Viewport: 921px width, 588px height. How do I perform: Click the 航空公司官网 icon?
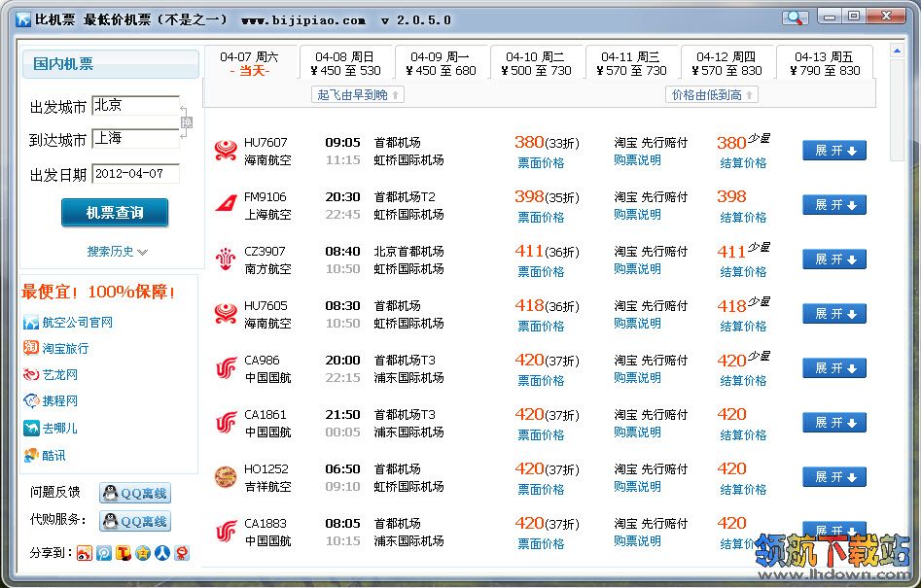pyautogui.click(x=30, y=322)
